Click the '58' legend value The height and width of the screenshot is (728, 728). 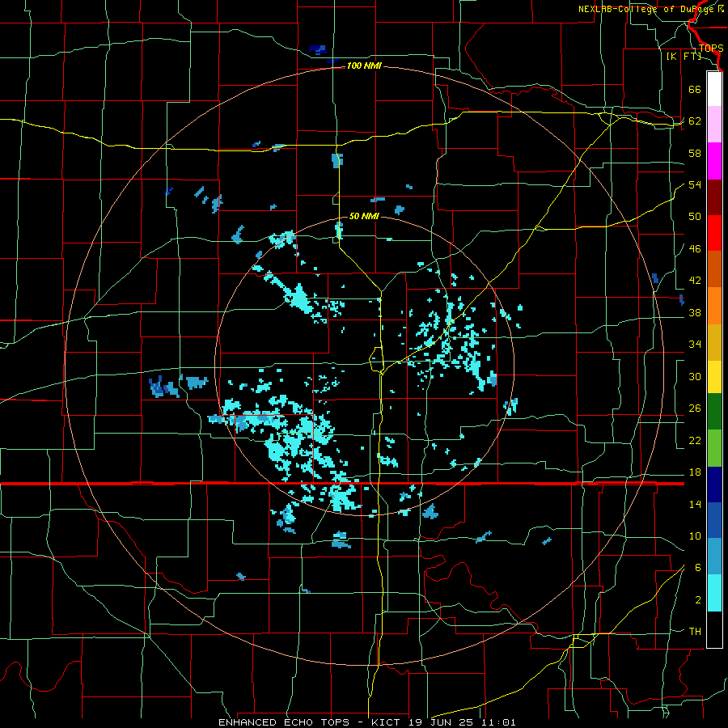[x=695, y=153]
